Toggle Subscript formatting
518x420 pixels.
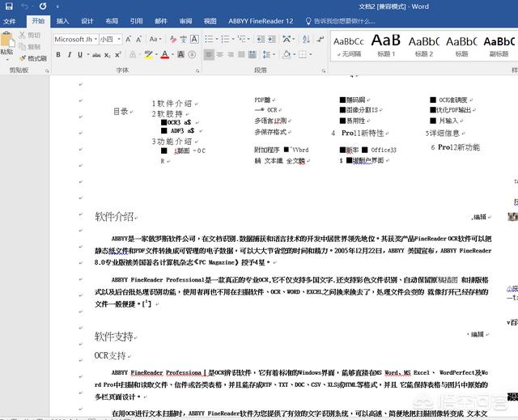coord(108,55)
